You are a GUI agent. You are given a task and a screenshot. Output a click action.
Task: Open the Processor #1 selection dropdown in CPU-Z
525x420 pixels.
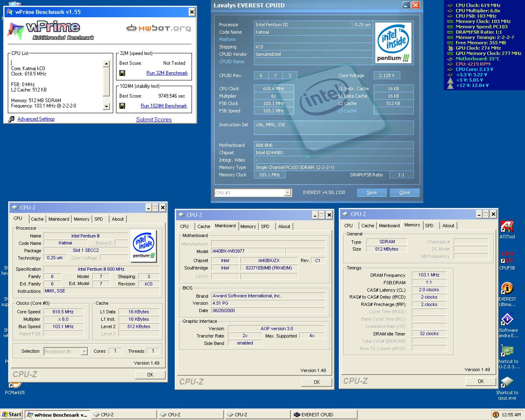pos(84,352)
